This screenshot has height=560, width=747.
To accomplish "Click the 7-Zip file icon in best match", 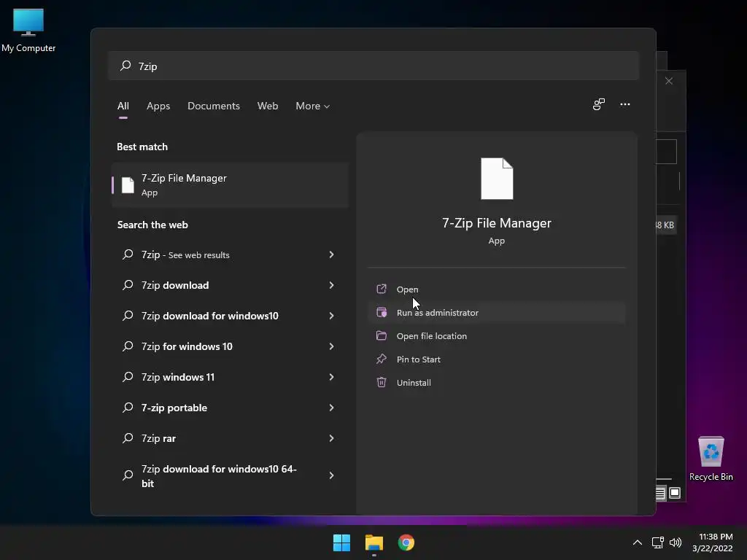I will coord(128,184).
